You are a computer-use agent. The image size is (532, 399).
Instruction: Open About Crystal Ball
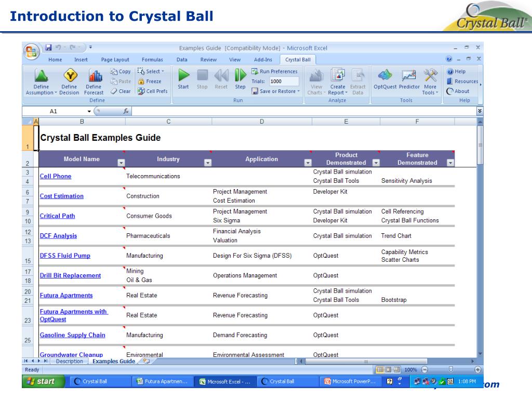[x=458, y=91]
